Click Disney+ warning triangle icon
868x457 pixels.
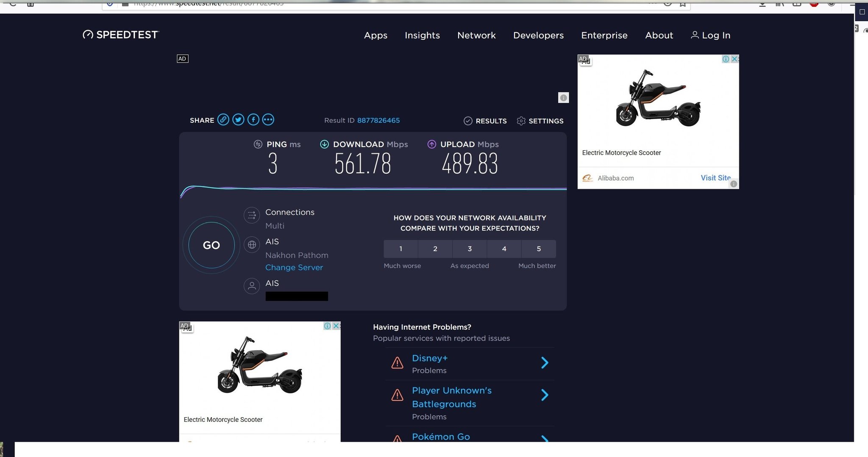coord(397,363)
